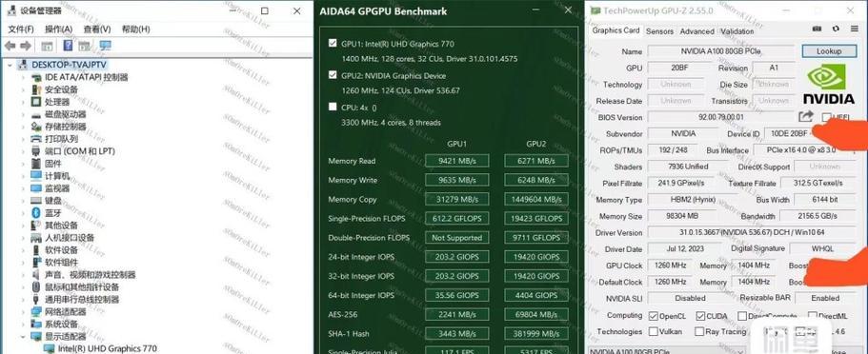Check the CPU 4x checkbox in AIDA64
Image resolution: width=868 pixels, height=354 pixels.
[x=333, y=107]
